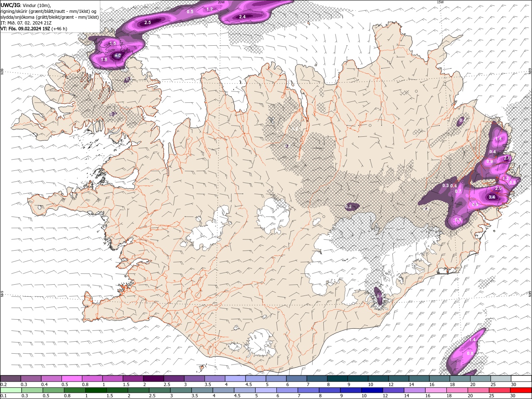Click the '4.0' snowfall maximum label
The height and width of the screenshot is (399, 532).
point(118,55)
